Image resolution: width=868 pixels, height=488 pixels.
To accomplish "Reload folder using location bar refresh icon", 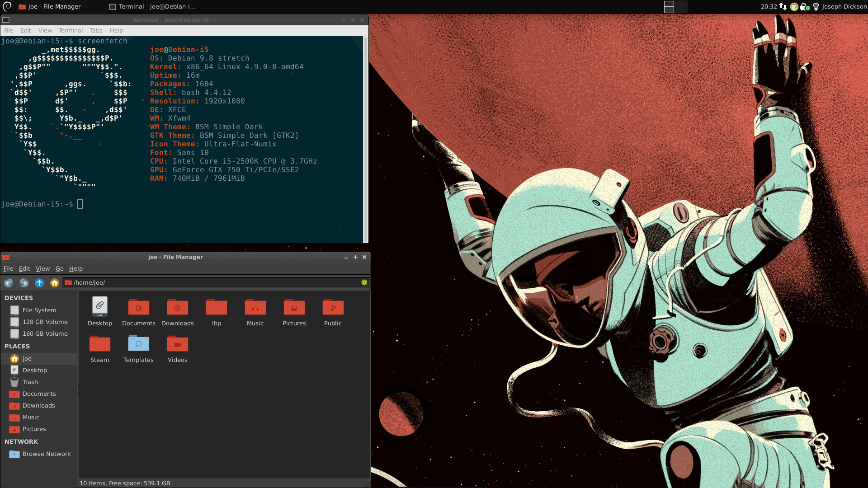I will (364, 282).
